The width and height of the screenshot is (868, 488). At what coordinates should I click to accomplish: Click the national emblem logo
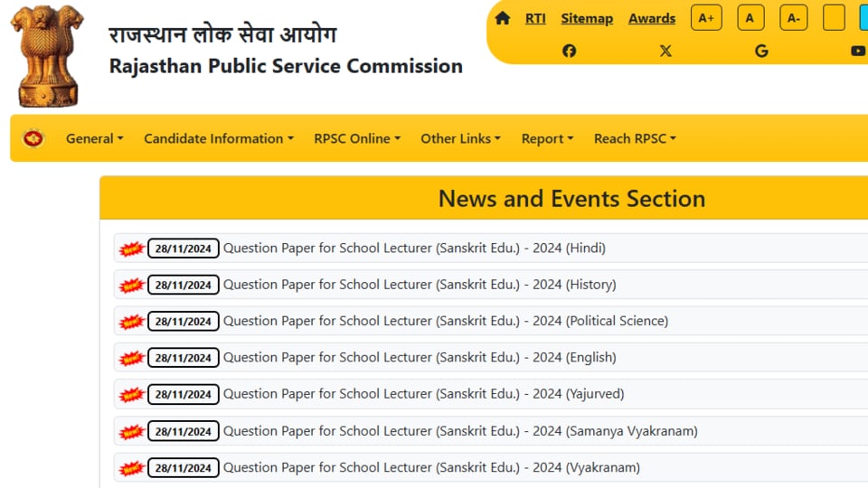[47, 55]
